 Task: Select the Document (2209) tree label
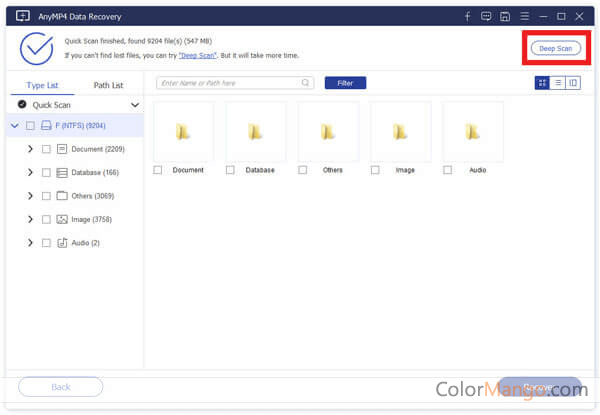coord(98,149)
